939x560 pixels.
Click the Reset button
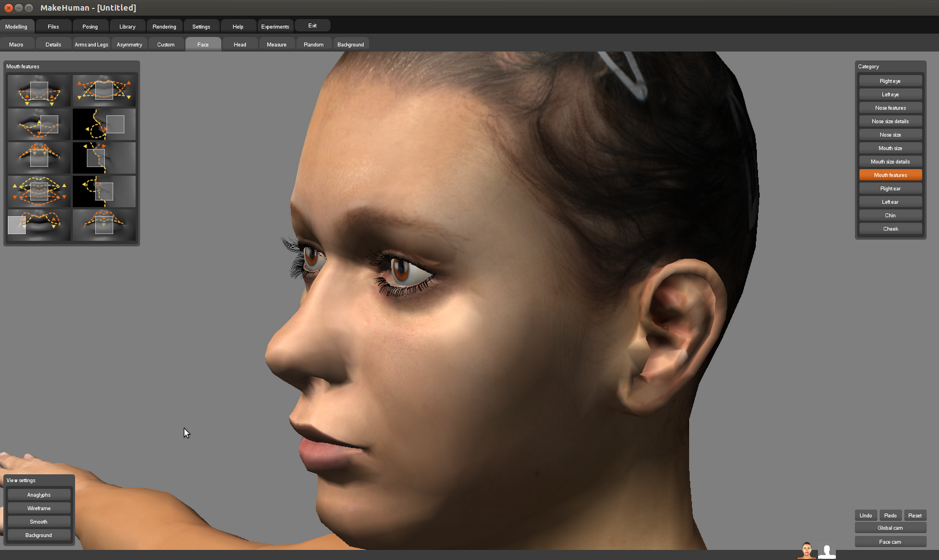tap(915, 515)
